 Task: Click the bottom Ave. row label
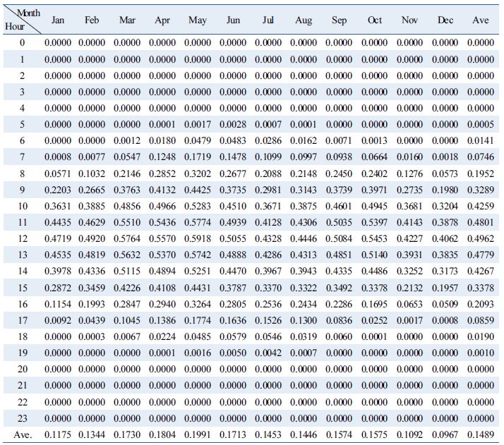(23, 434)
